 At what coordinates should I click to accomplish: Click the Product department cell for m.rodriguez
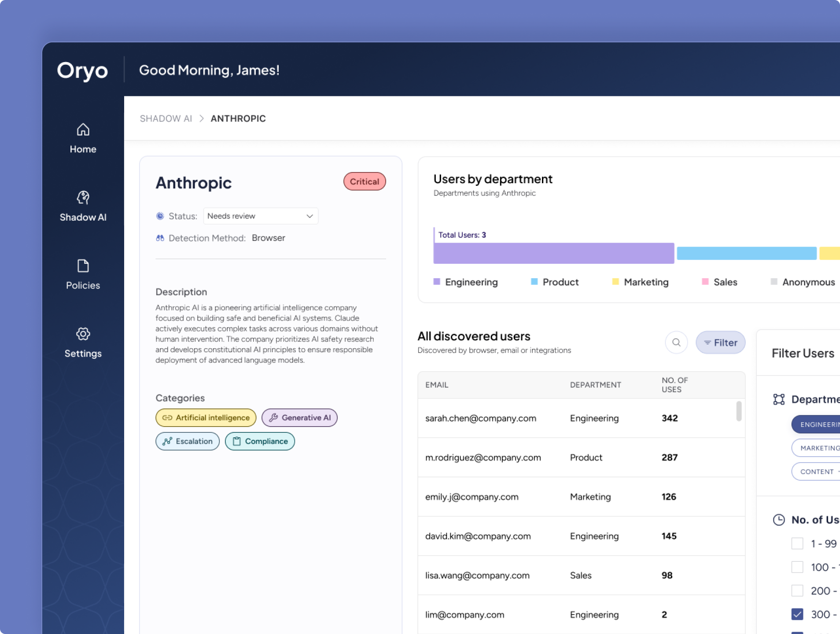click(586, 457)
